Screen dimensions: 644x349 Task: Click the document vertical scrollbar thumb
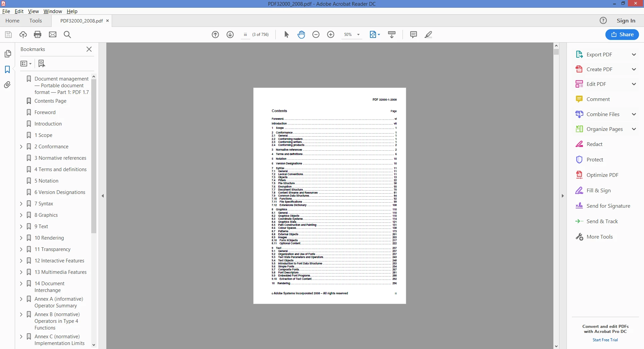pyautogui.click(x=556, y=52)
